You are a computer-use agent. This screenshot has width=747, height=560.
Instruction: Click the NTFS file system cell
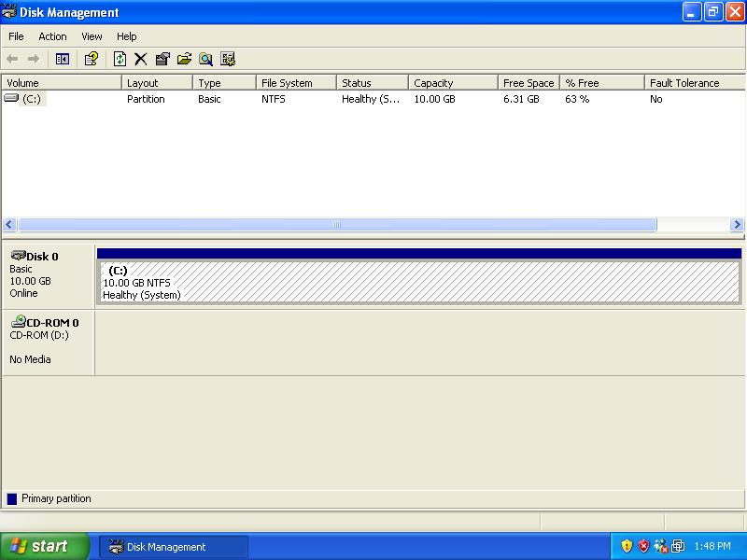[273, 99]
